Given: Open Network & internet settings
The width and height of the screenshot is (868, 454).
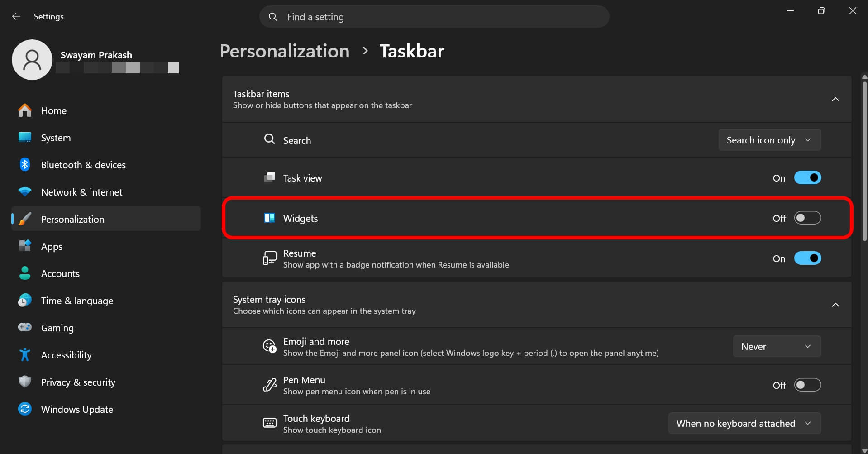Looking at the screenshot, I should [x=106, y=192].
